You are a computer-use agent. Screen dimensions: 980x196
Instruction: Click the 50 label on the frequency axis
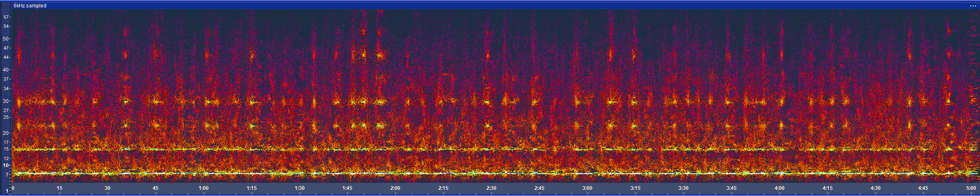point(6,39)
